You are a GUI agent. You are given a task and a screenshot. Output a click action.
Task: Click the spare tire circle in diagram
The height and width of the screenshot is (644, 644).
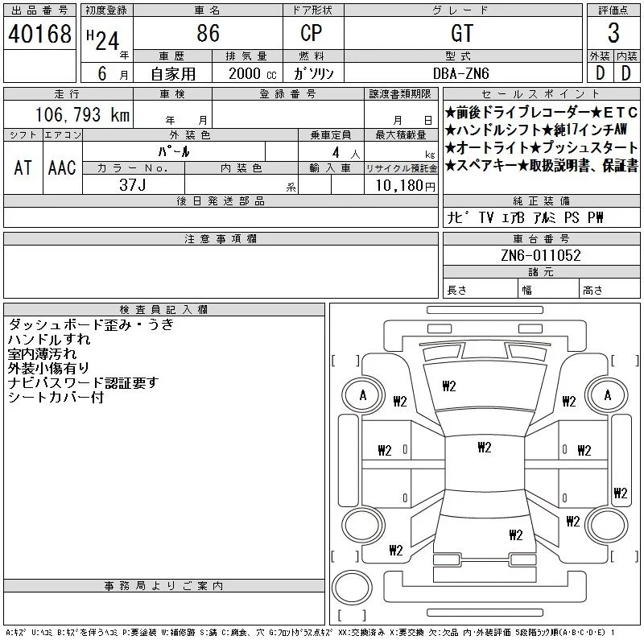tap(352, 587)
